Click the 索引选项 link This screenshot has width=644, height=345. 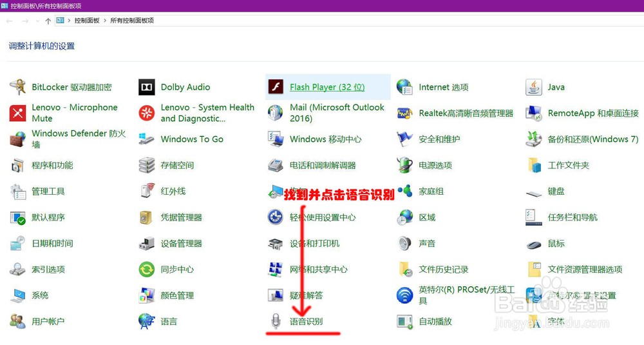point(48,270)
